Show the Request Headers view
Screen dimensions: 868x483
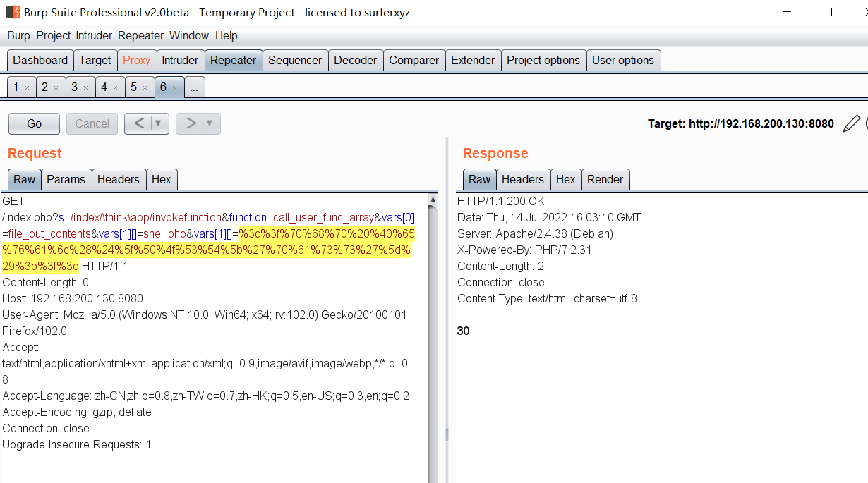119,179
